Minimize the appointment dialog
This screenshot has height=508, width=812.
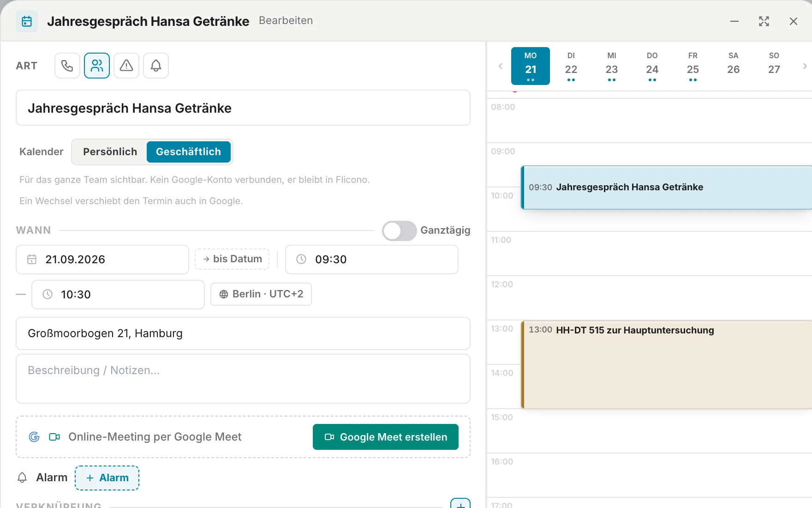(x=734, y=21)
